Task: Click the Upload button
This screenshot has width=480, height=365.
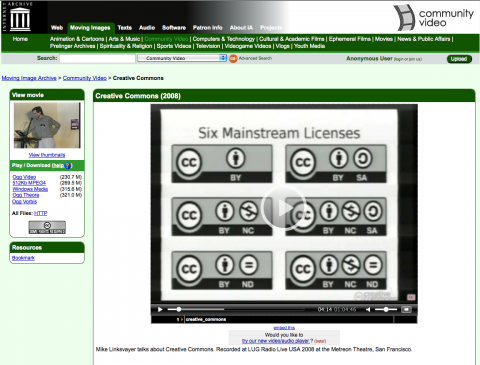Action: 459,59
